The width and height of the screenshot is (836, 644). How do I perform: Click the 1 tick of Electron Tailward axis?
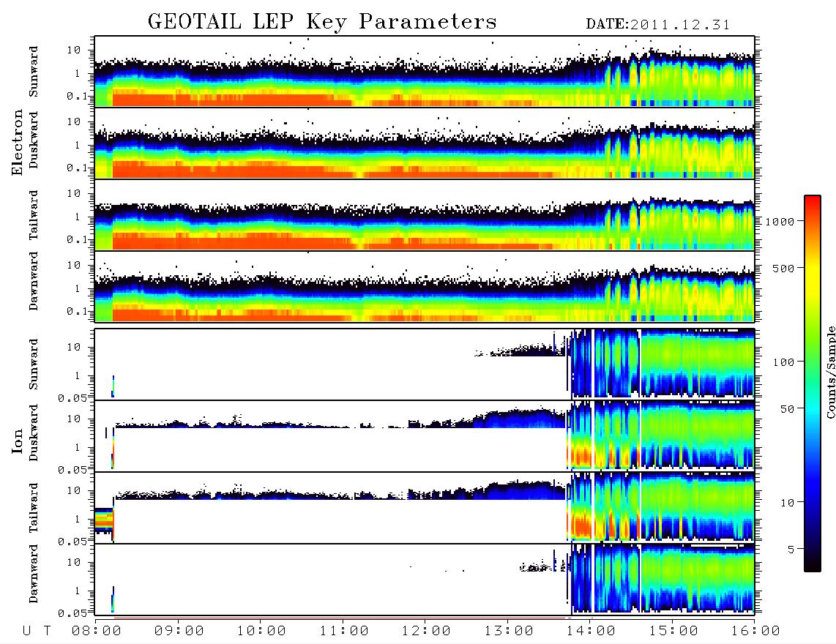77,217
